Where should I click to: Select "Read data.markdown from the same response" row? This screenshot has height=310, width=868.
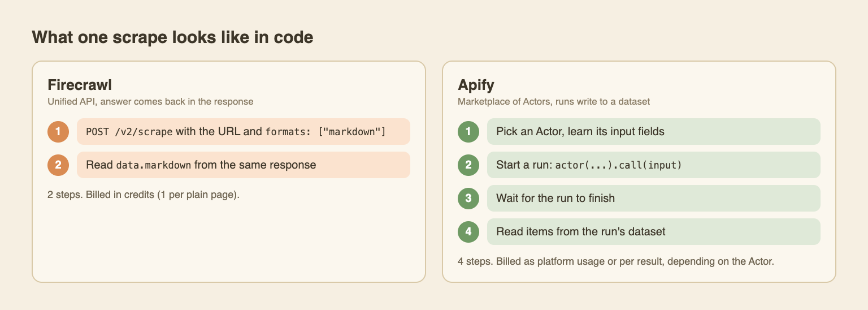click(x=244, y=165)
